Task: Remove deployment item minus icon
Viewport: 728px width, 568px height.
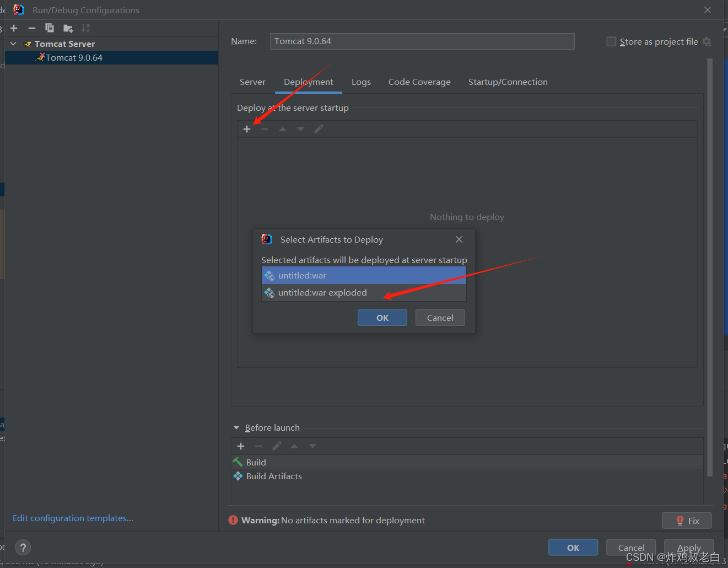Action: [265, 129]
